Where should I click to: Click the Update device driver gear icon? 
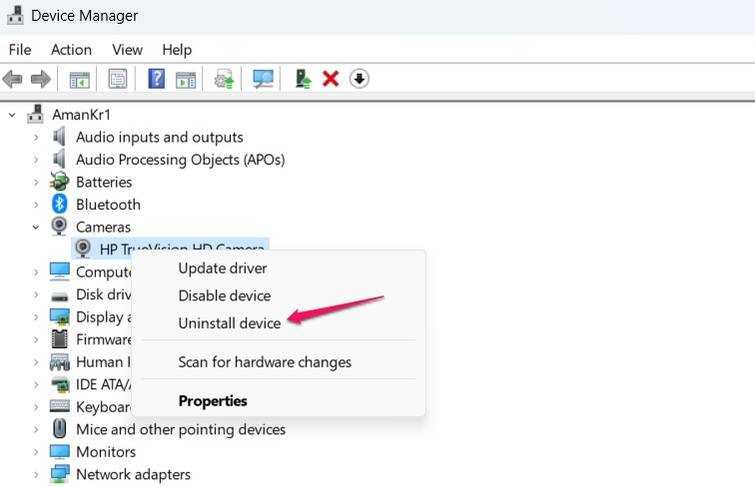click(x=224, y=79)
